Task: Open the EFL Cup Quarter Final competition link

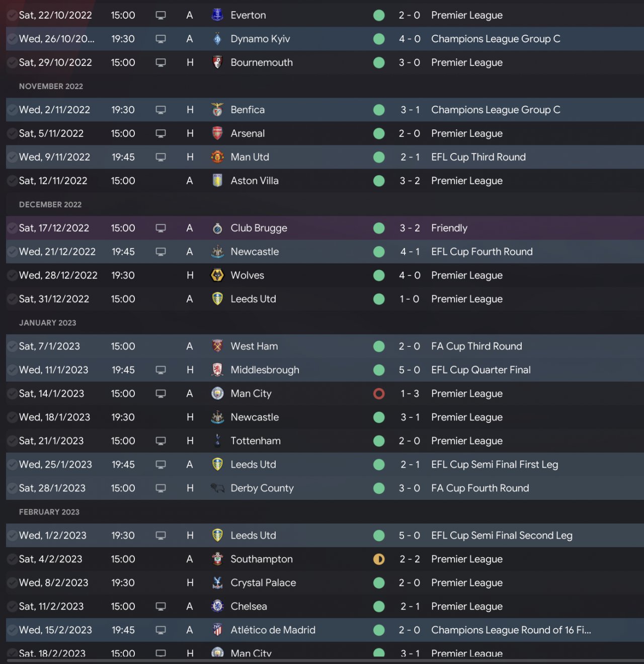Action: click(480, 370)
